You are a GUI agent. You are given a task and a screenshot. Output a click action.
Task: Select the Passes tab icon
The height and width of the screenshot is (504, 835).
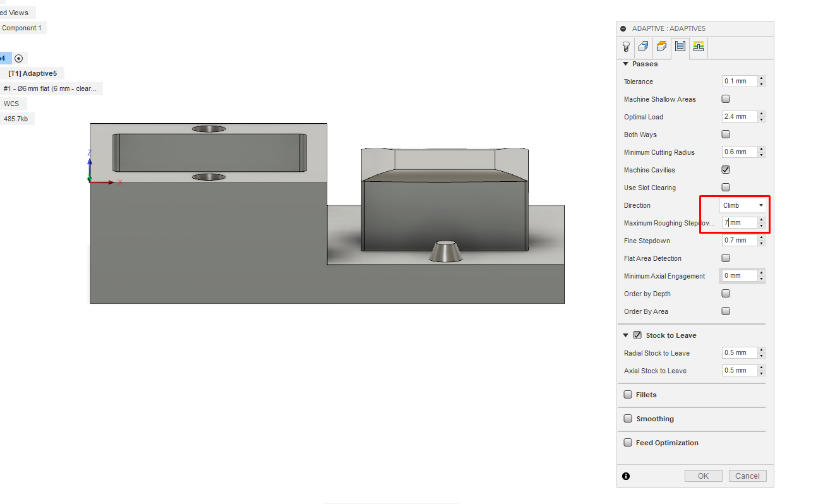point(680,46)
